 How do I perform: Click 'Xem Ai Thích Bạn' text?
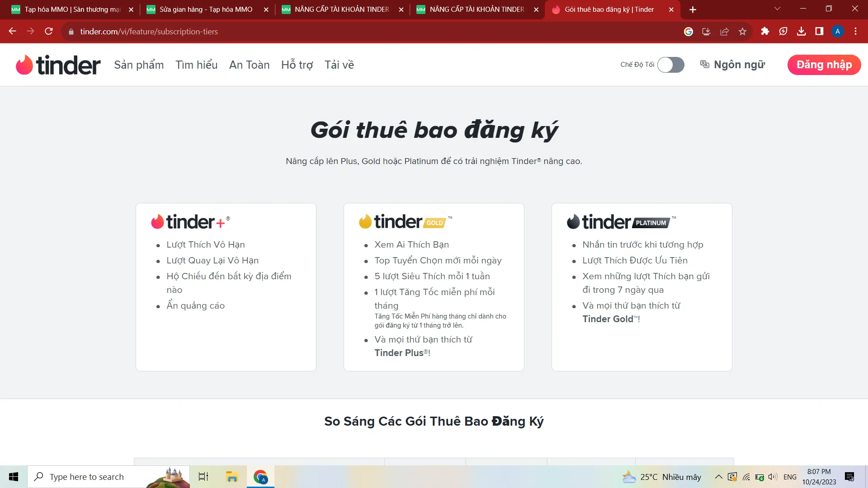pos(411,244)
